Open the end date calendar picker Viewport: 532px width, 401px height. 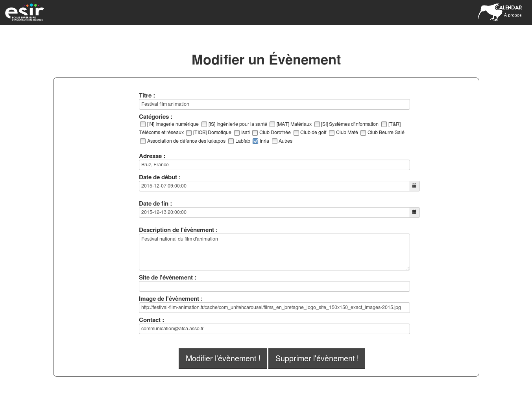coord(414,212)
